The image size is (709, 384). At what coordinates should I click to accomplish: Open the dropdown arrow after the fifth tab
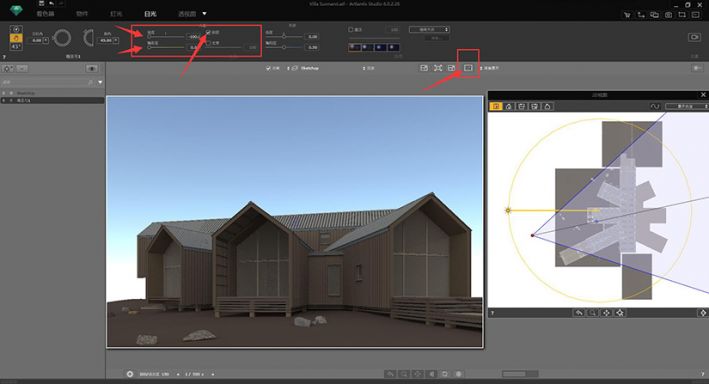click(204, 14)
